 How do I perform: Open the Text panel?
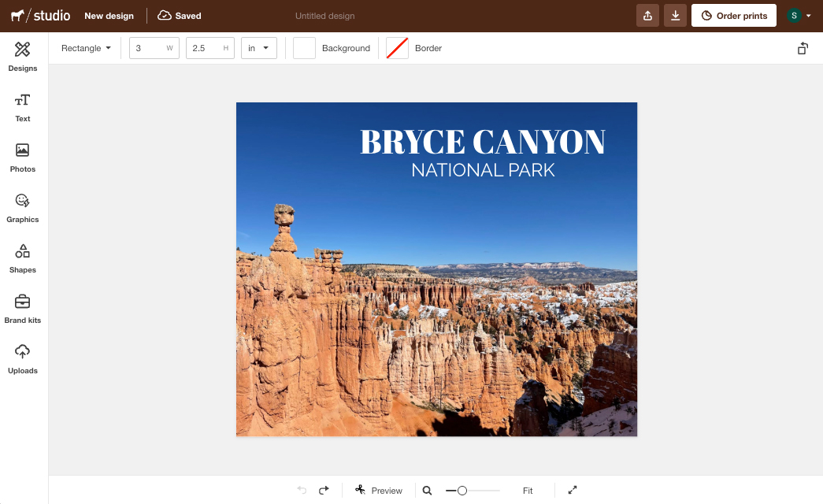point(22,106)
